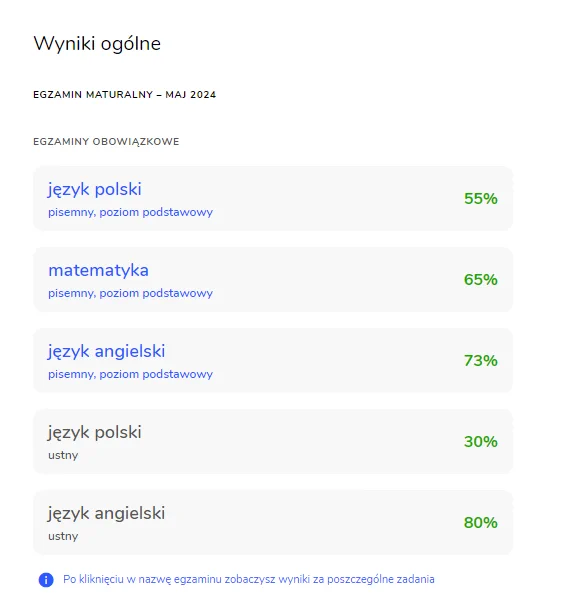Click the 80% oral English score

tap(481, 523)
